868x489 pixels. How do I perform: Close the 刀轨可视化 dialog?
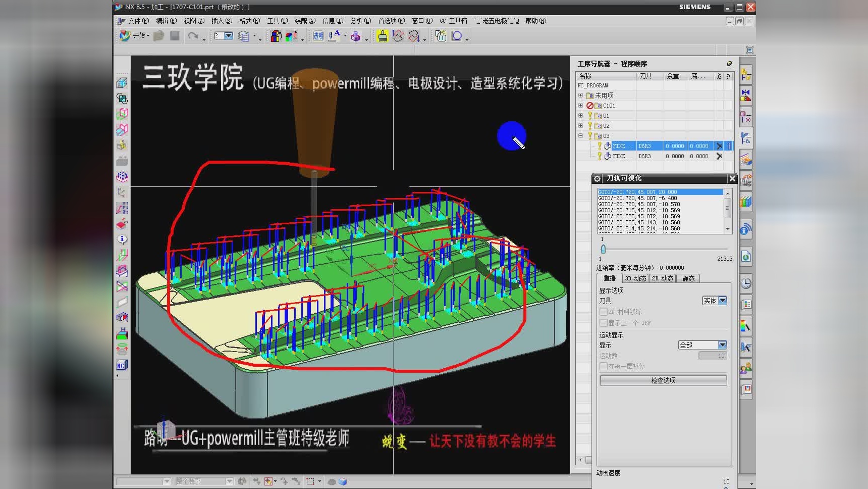[x=732, y=178]
